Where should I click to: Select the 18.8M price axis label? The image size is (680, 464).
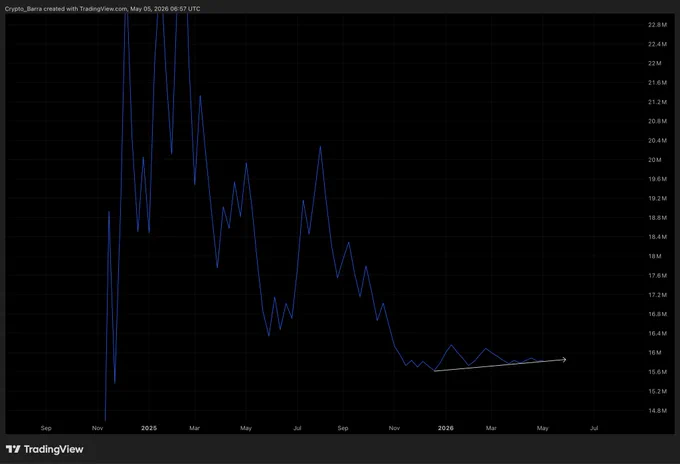[657, 218]
